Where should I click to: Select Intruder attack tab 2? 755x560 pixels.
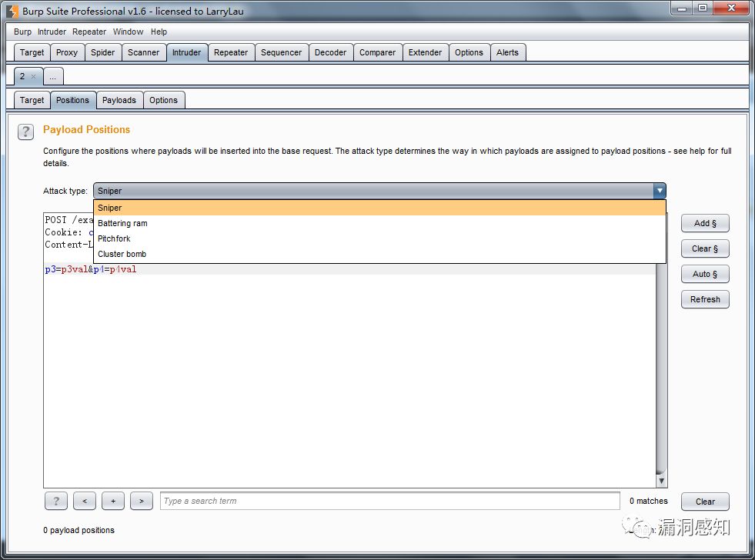click(22, 76)
